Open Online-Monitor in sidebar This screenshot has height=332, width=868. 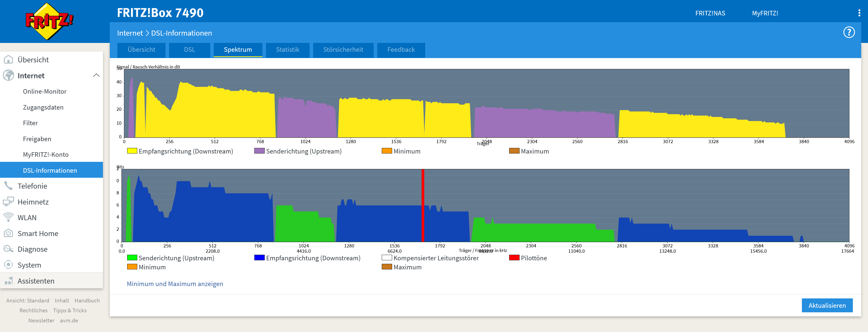coord(51,91)
